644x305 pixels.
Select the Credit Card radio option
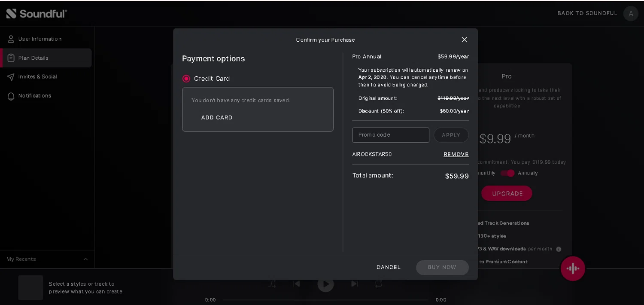click(x=186, y=79)
